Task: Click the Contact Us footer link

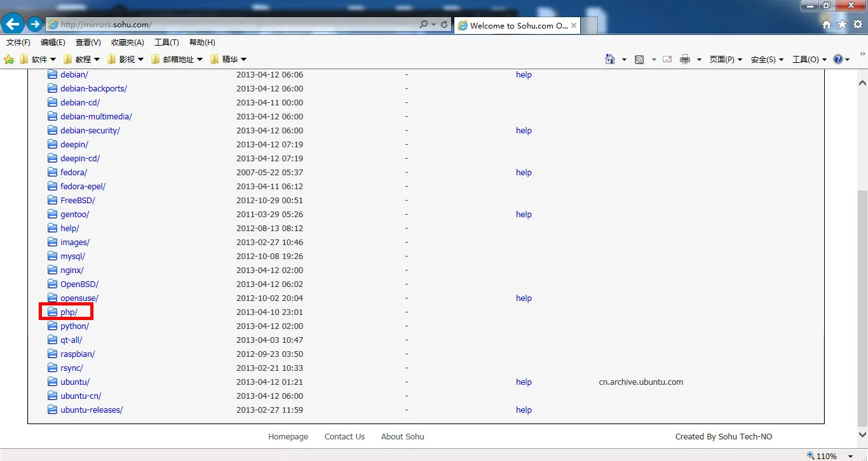Action: (x=344, y=436)
